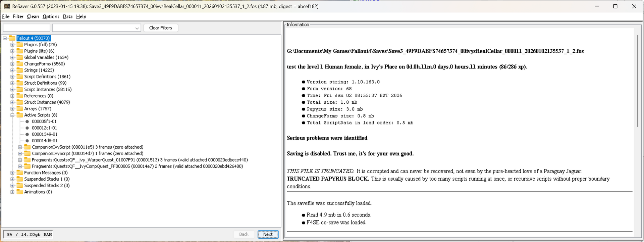Click the Struct Definitions folder icon
644x242 pixels.
[x=20, y=83]
